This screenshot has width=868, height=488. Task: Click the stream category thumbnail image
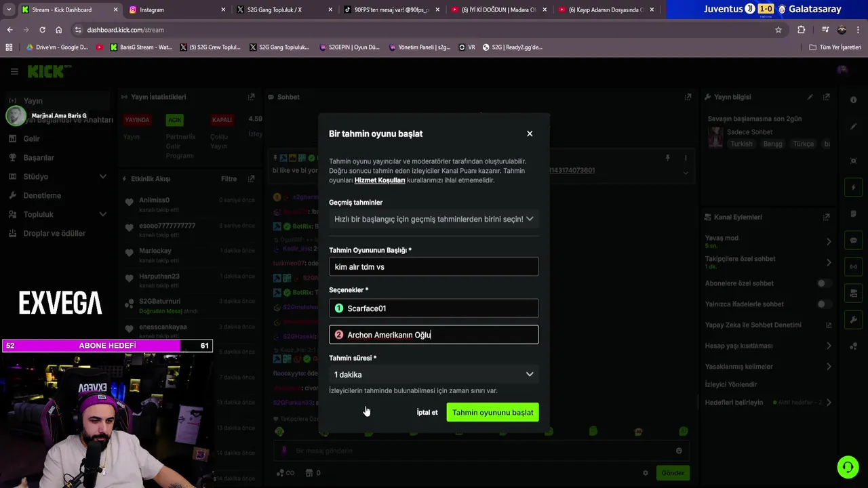pyautogui.click(x=715, y=138)
